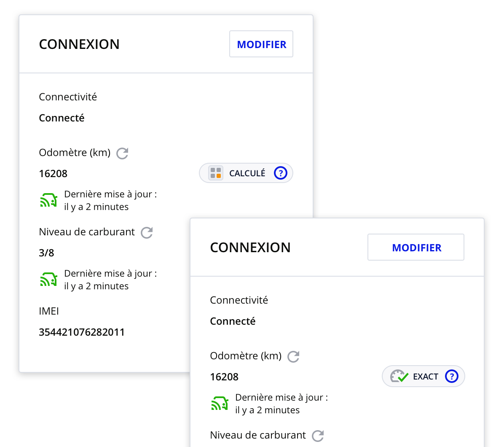Click odometer value 16208 in front card

[224, 377]
